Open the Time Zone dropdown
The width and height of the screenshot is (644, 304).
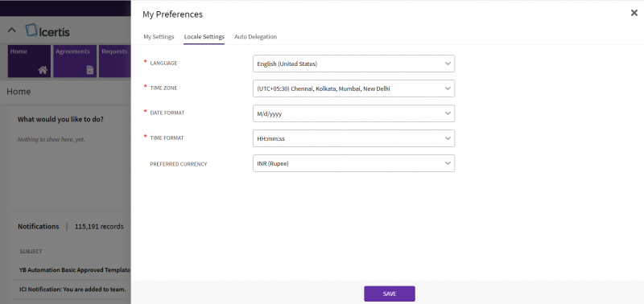(x=353, y=88)
